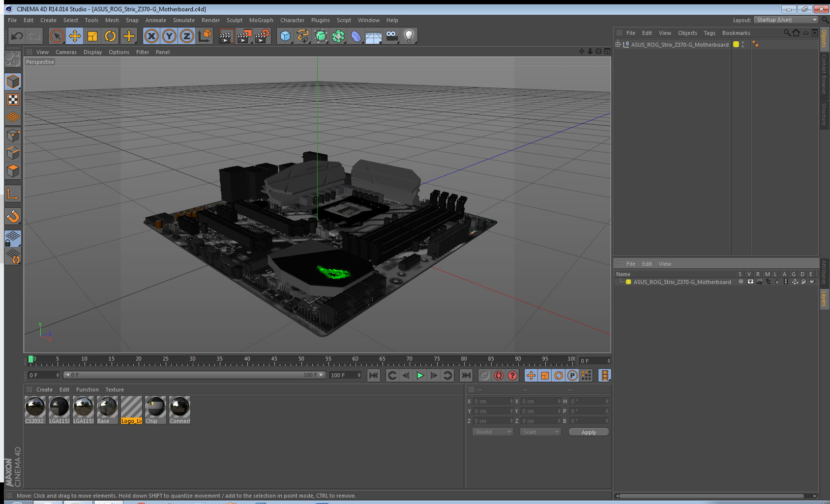Toggle position keyframe recording icon
Screen dimensions: 830x504
(x=531, y=375)
